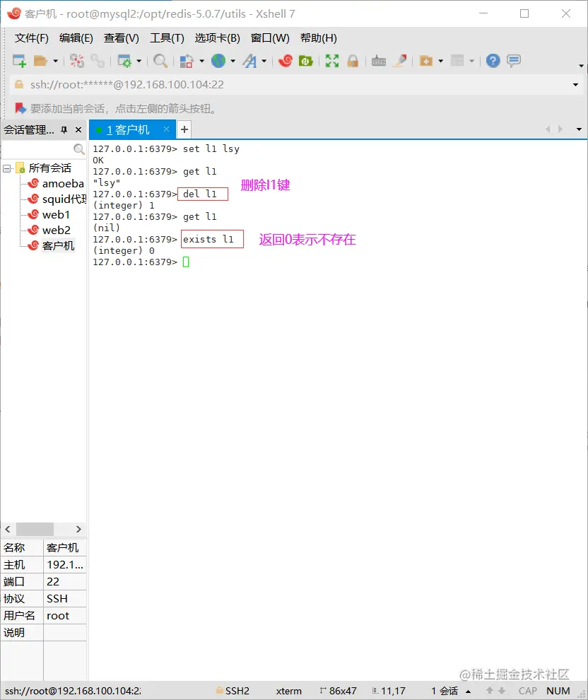The width and height of the screenshot is (588, 700).
Task: Open the tab list dropdown arrow
Action: point(579,129)
